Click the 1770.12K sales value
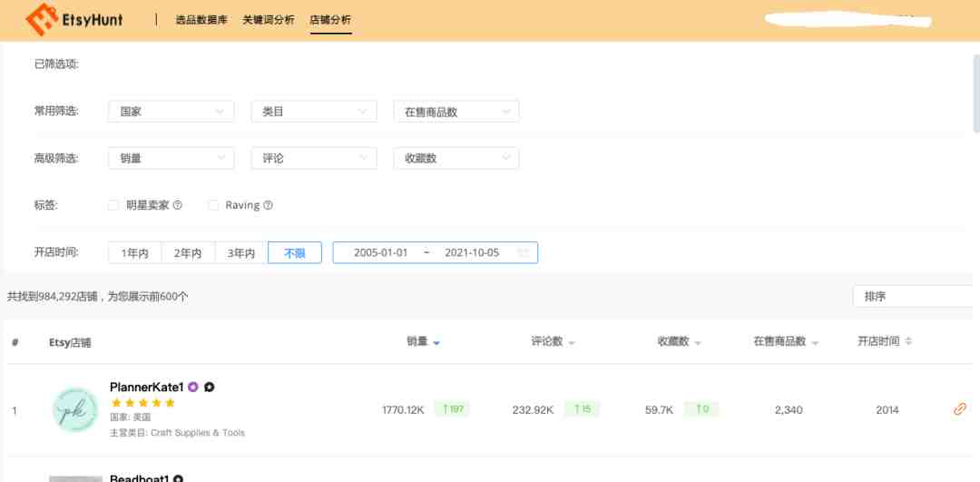The image size is (980, 482). (x=403, y=410)
